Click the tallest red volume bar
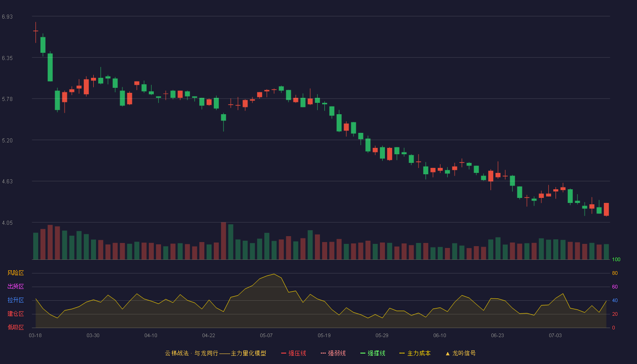The height and width of the screenshot is (364, 637). point(223,241)
